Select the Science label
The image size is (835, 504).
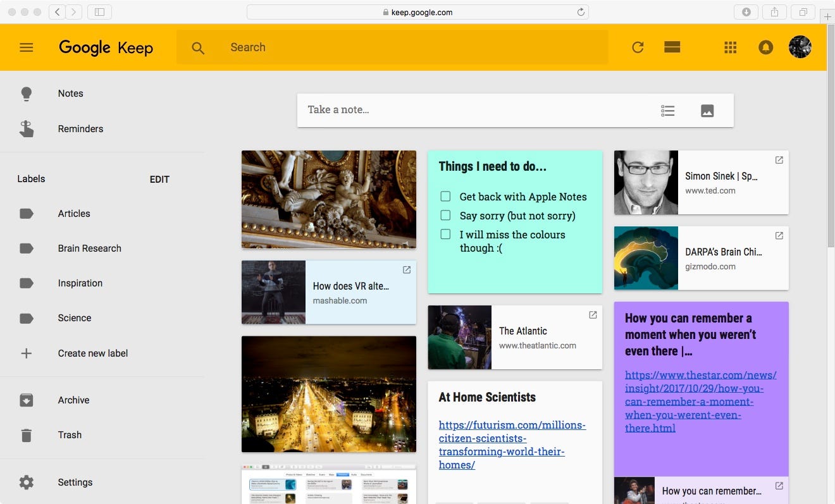(x=75, y=318)
